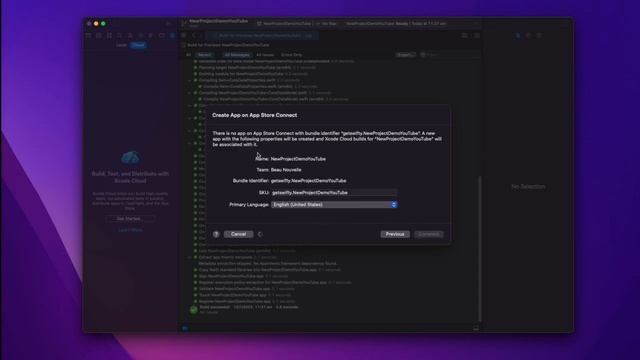The height and width of the screenshot is (360, 640).
Task: Open the Debug navigator icon
Action: (151, 36)
